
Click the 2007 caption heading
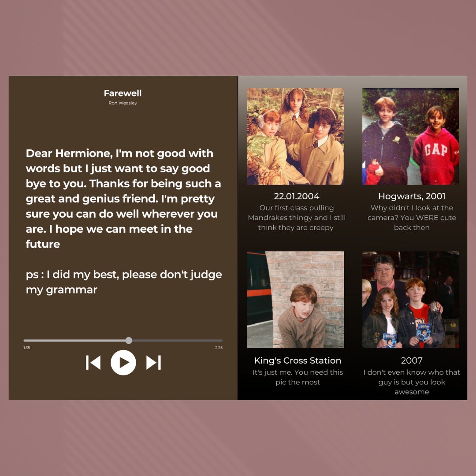click(412, 361)
